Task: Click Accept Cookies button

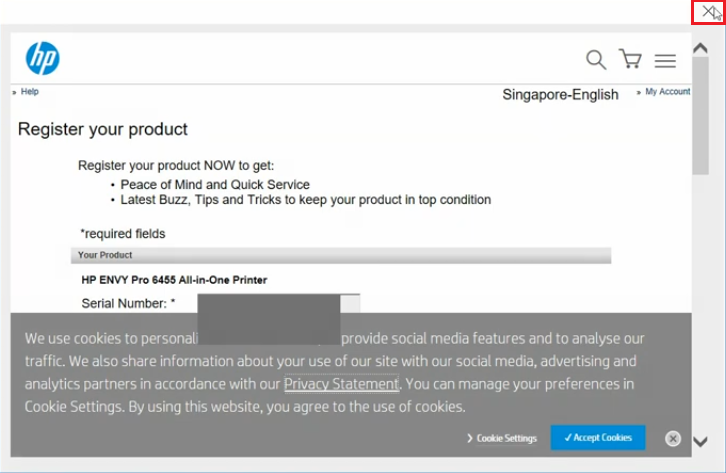Action: pyautogui.click(x=598, y=437)
